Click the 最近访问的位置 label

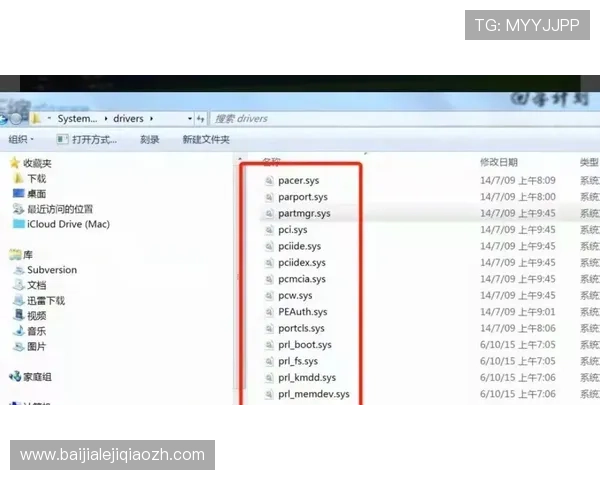tap(60, 209)
